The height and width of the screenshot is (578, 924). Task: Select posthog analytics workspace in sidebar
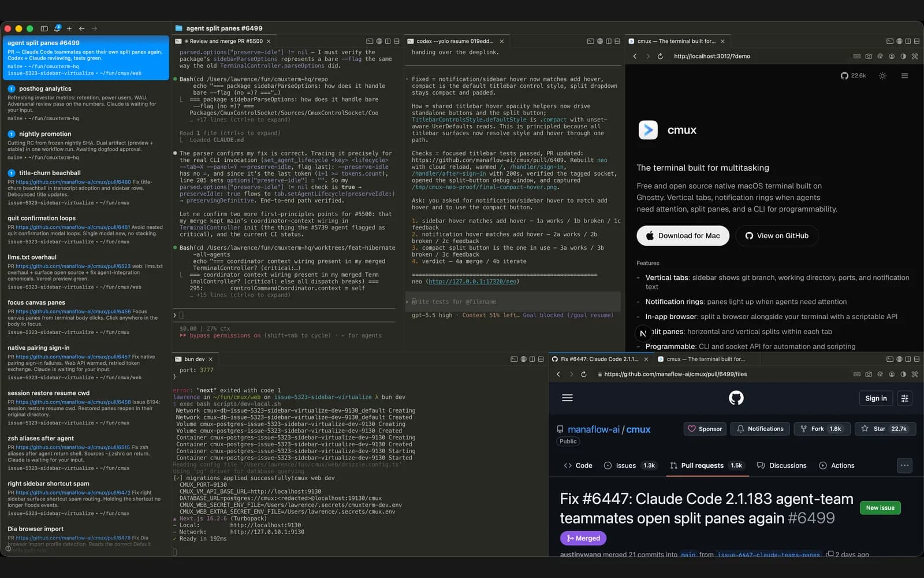85,103
